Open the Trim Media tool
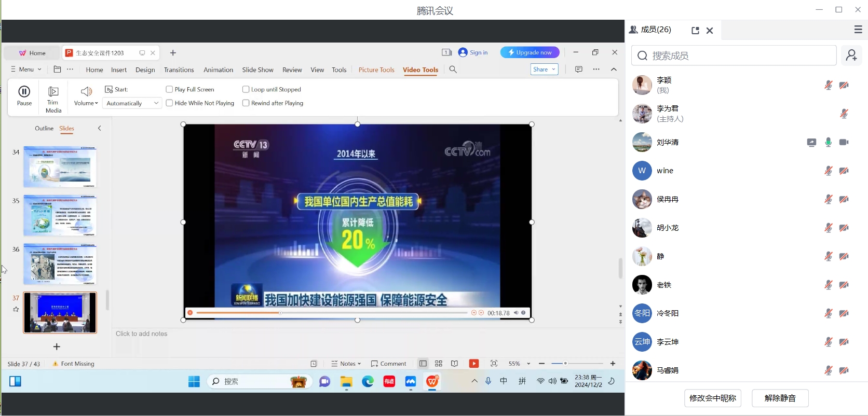This screenshot has height=416, width=868. (x=53, y=99)
